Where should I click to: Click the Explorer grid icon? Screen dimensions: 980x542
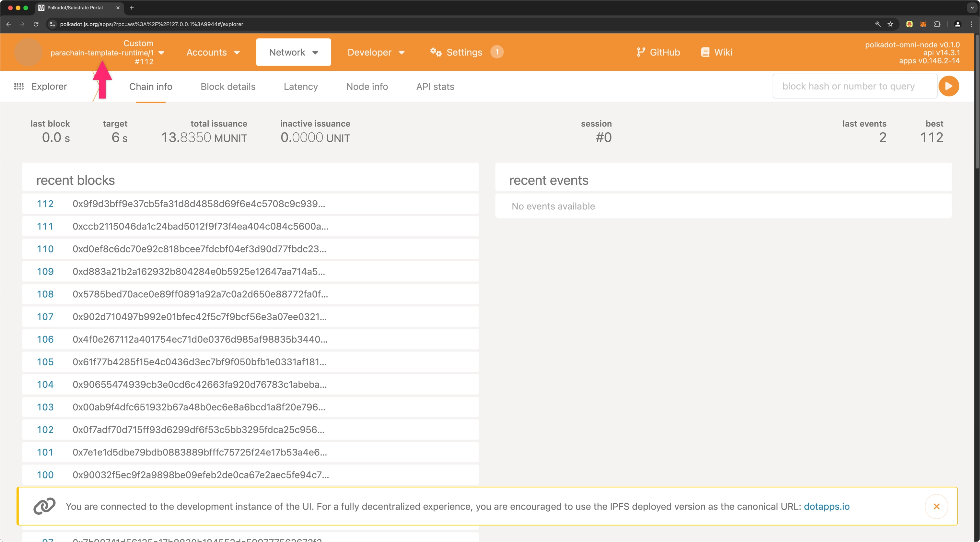tap(19, 87)
